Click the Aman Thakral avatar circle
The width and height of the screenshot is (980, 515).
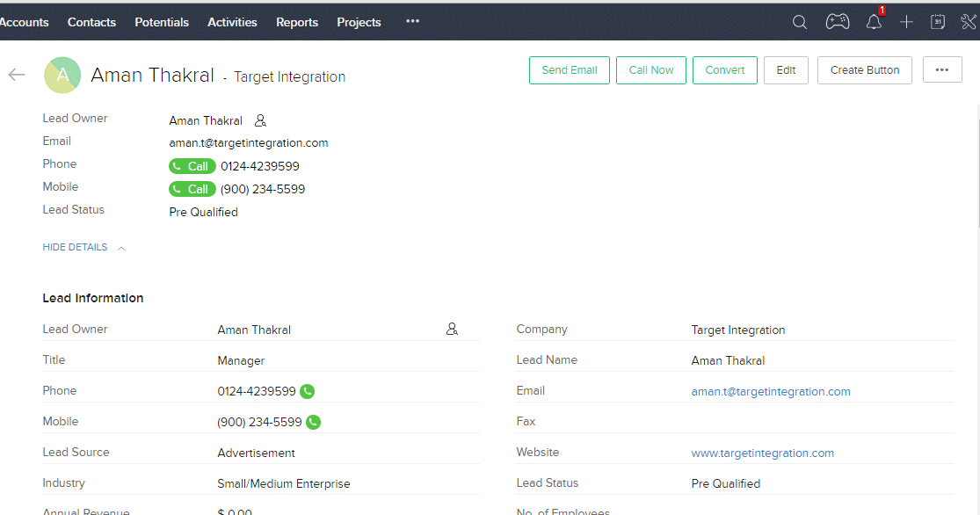[x=62, y=75]
